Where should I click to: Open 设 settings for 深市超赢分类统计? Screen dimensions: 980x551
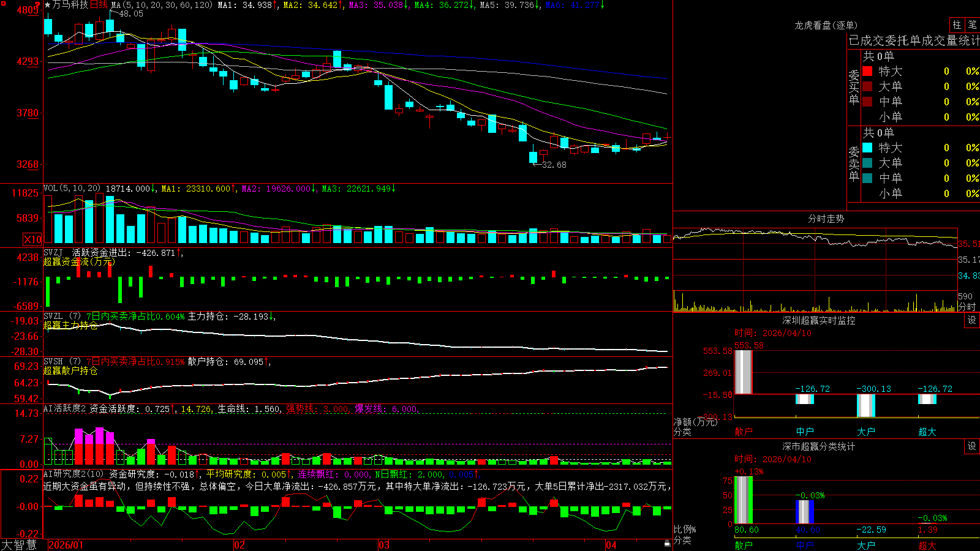(x=971, y=446)
